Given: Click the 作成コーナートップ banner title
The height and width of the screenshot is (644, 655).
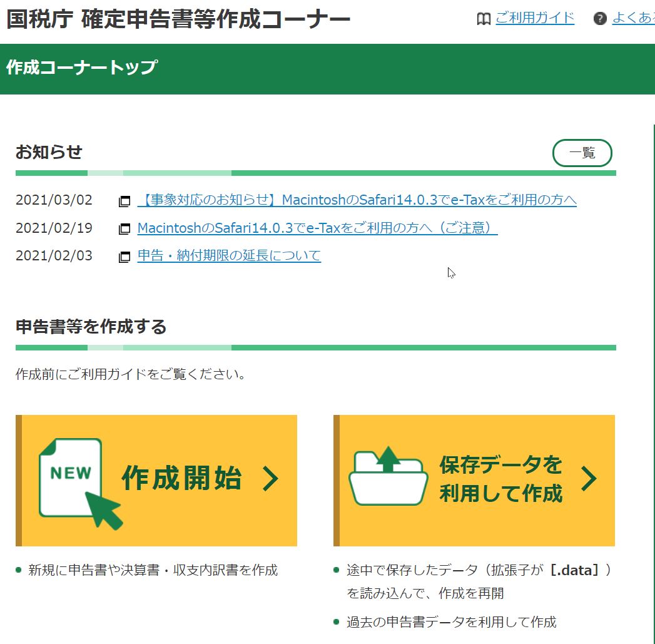Looking at the screenshot, I should pos(82,68).
